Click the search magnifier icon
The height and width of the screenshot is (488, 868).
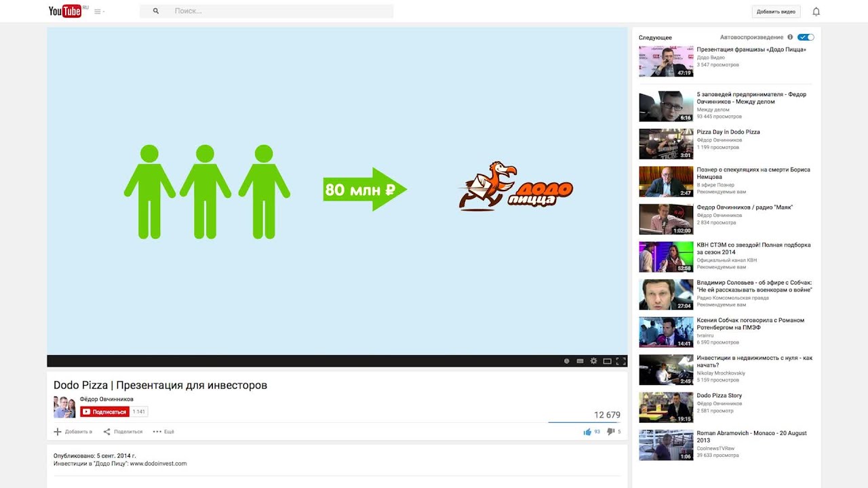156,12
